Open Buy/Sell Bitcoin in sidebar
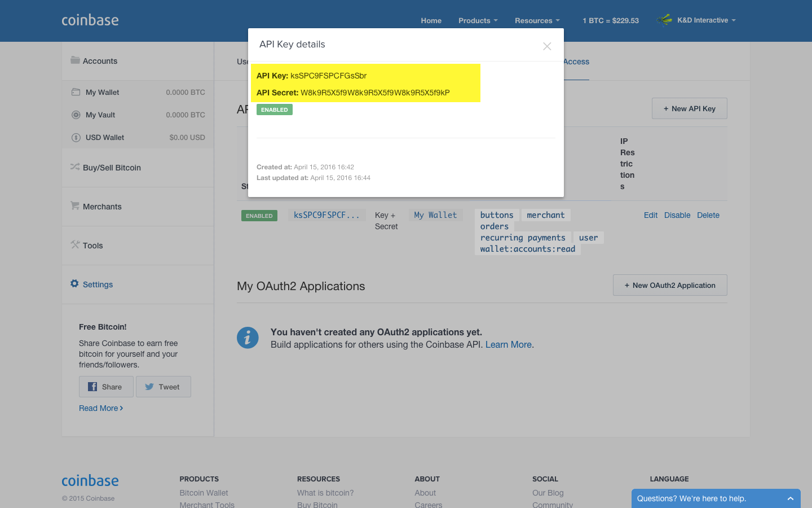Image resolution: width=812 pixels, height=508 pixels. click(x=138, y=168)
